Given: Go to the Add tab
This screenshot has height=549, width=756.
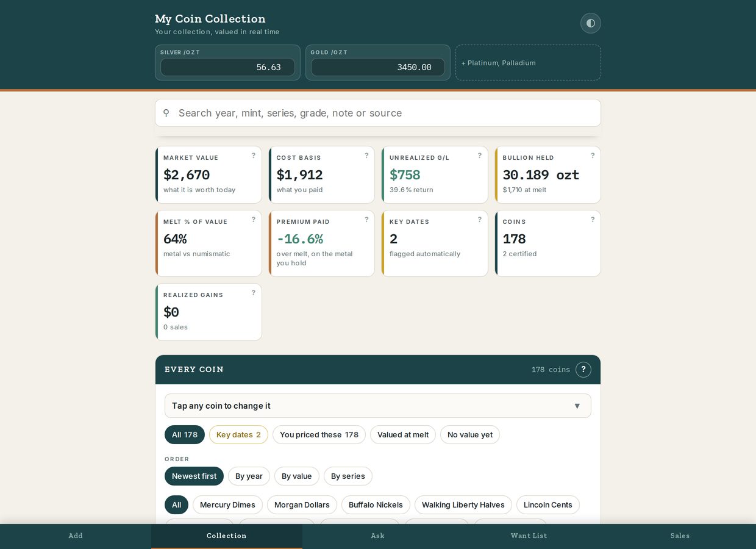Looking at the screenshot, I should click(x=76, y=536).
